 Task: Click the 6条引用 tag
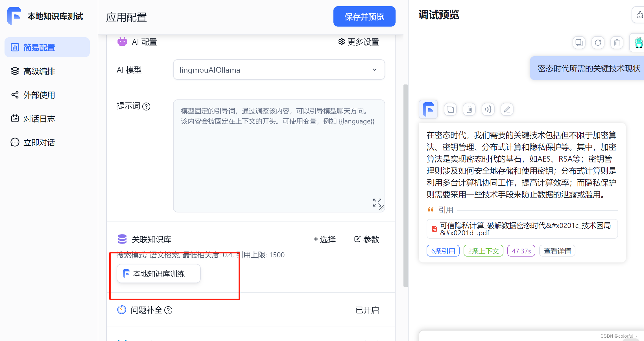(x=443, y=251)
